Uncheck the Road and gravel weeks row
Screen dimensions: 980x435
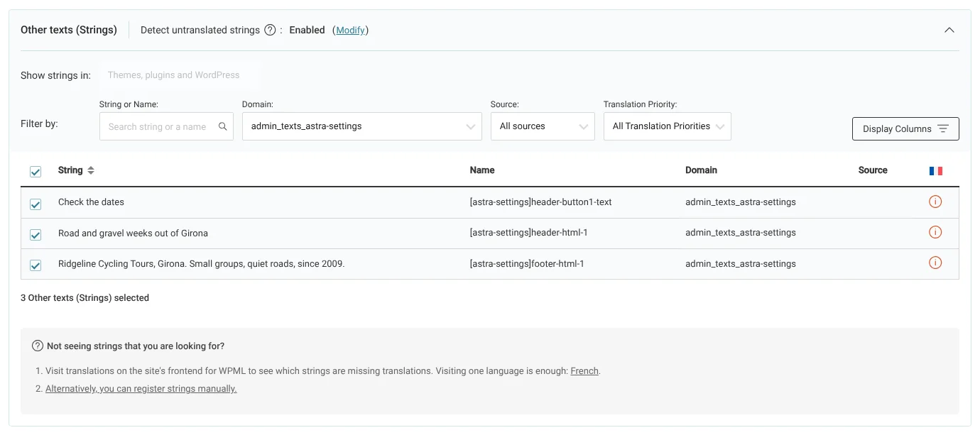tap(36, 234)
